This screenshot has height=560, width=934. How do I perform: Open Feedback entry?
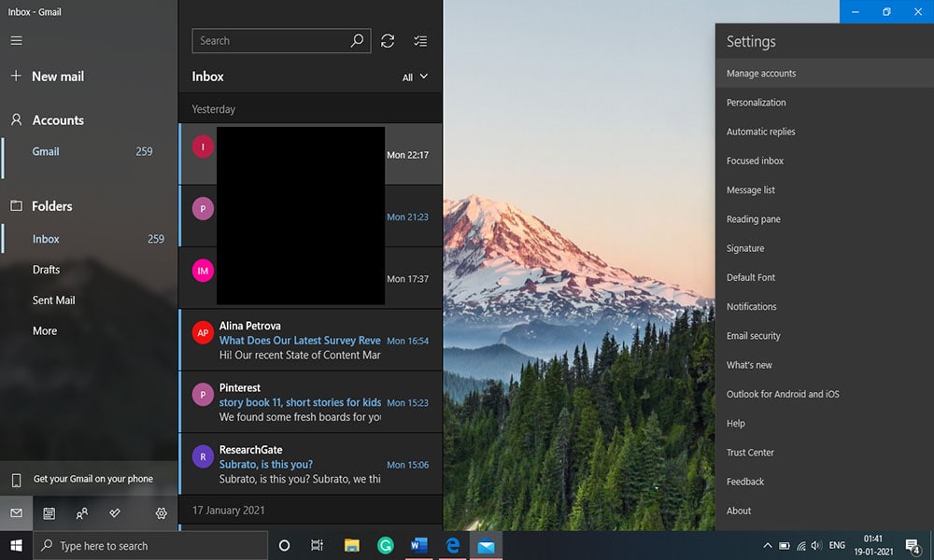pyautogui.click(x=825, y=482)
